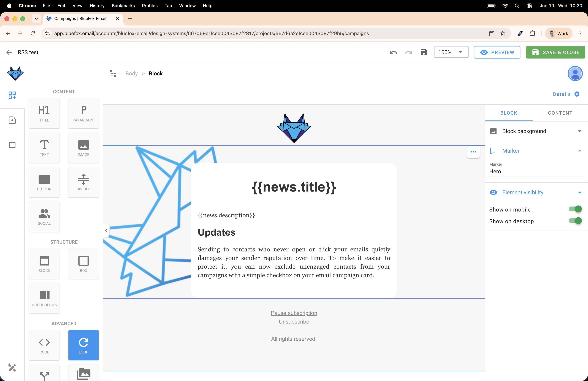Add a Title H1 content element
The height and width of the screenshot is (381, 588).
point(44,113)
